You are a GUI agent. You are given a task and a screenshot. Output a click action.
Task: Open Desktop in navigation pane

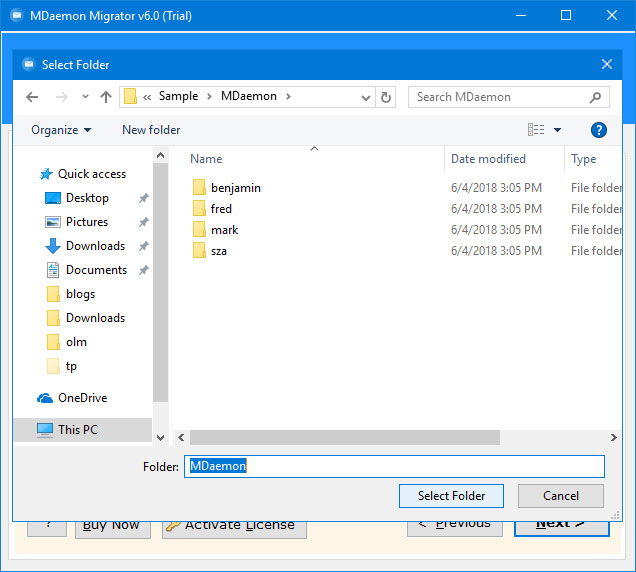87,198
